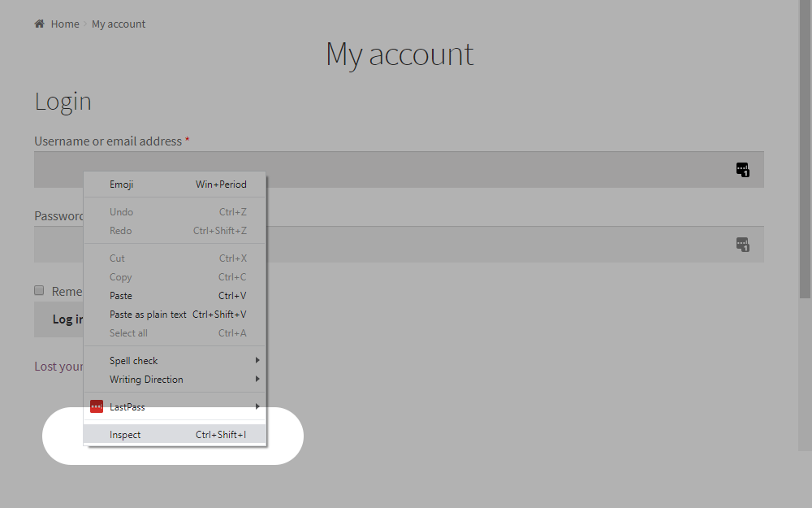Screen dimensions: 812x508
Task: Click the My account page heading
Action: [400, 54]
